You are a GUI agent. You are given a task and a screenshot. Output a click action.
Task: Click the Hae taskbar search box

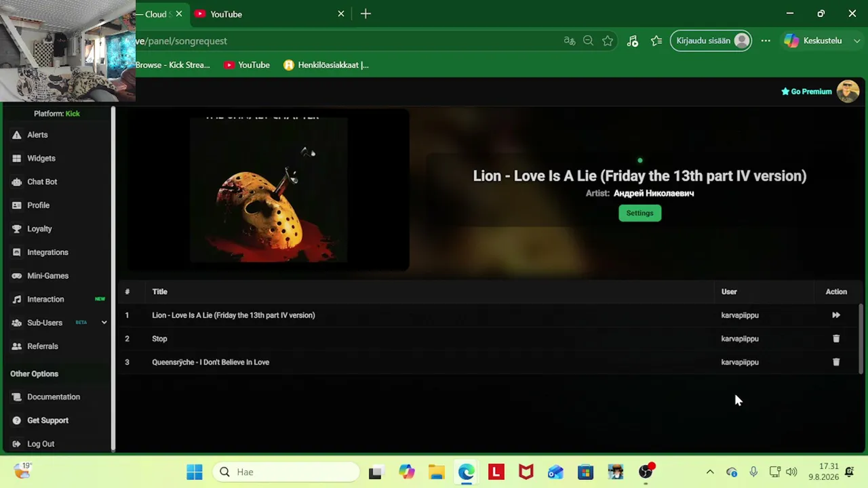pyautogui.click(x=286, y=472)
